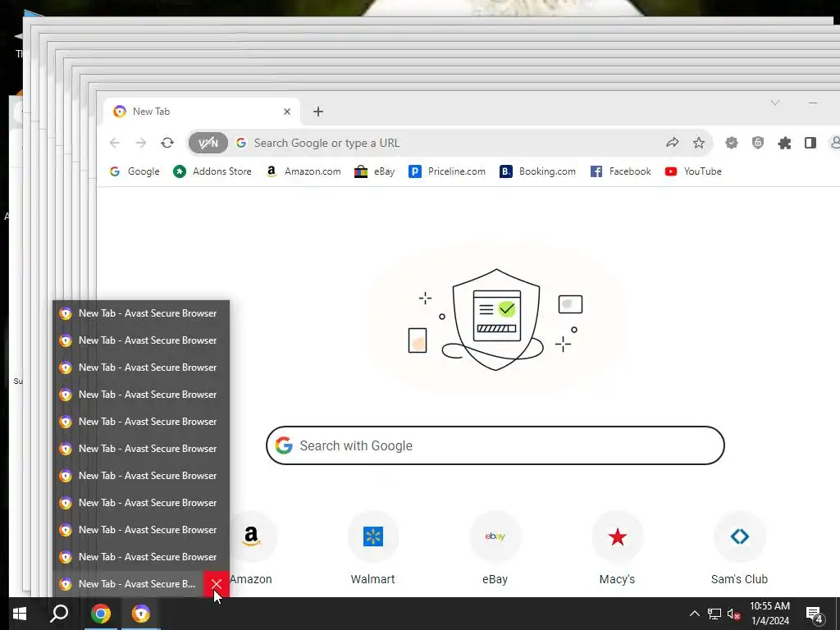
Task: Open the Booking.com bookmark
Action: click(538, 171)
